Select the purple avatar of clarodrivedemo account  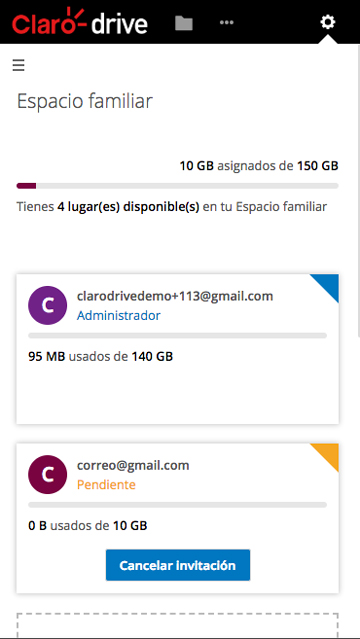click(x=48, y=305)
